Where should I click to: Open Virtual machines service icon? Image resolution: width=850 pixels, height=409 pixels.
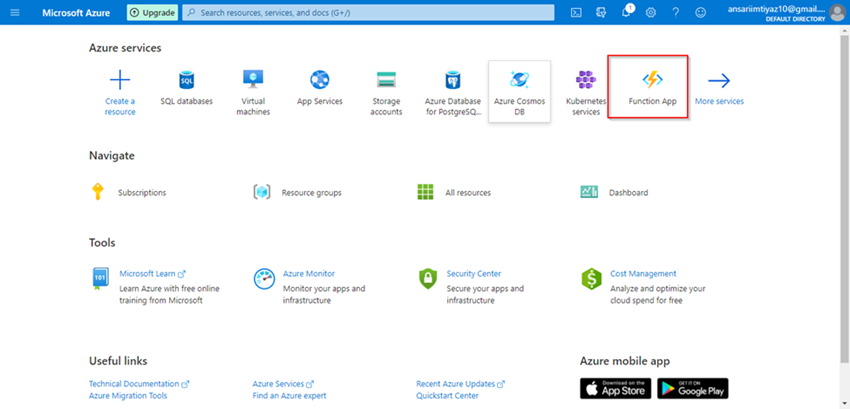(x=253, y=79)
